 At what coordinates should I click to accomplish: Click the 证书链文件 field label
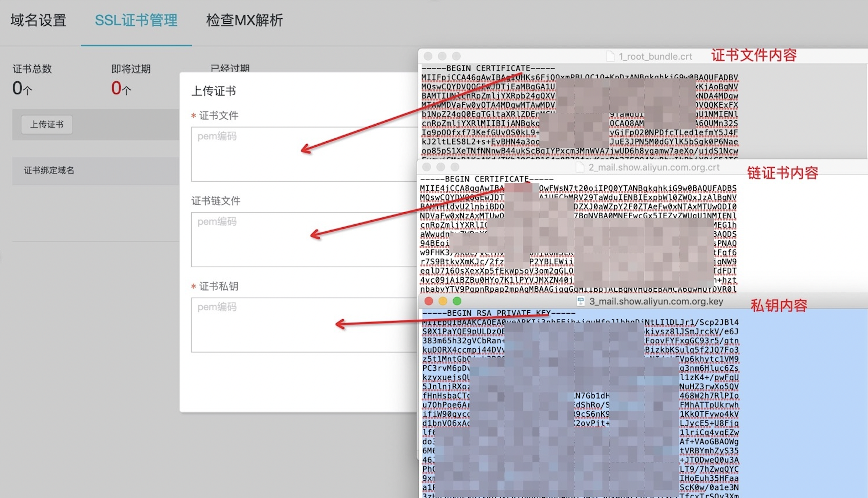tap(216, 201)
